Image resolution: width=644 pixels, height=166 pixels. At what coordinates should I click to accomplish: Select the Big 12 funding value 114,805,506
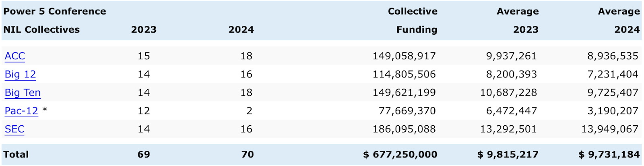[404, 75]
